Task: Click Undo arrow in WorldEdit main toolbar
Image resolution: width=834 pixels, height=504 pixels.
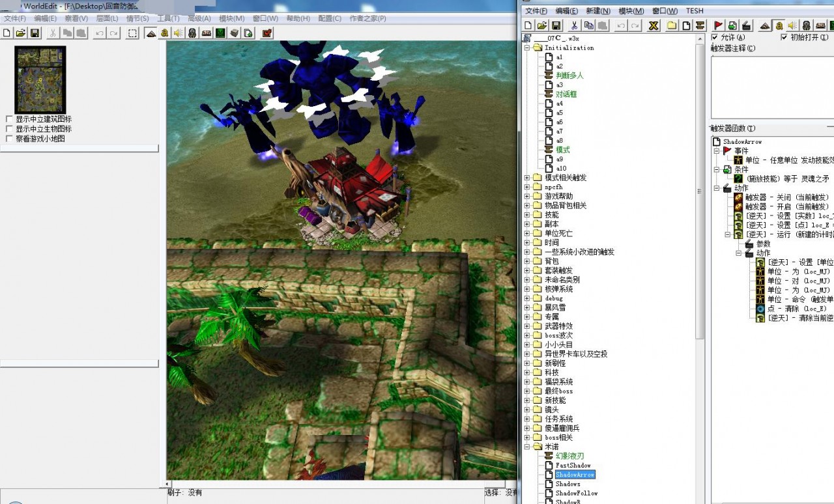Action: 100,33
